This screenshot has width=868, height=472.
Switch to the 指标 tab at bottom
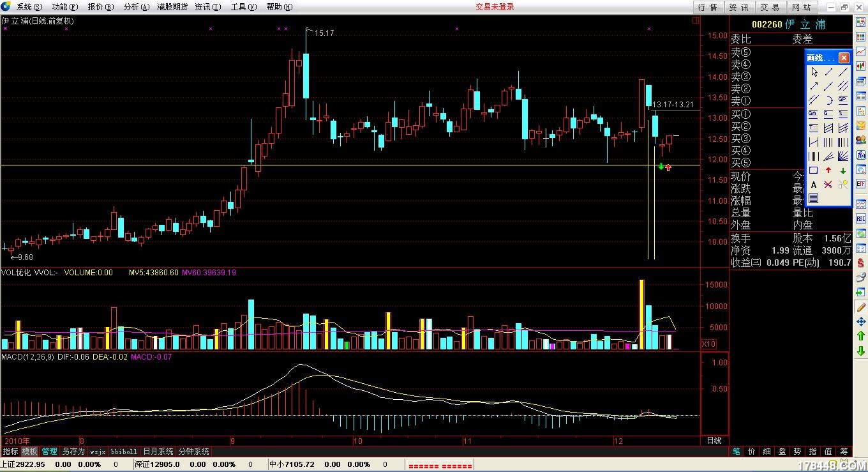click(x=10, y=451)
